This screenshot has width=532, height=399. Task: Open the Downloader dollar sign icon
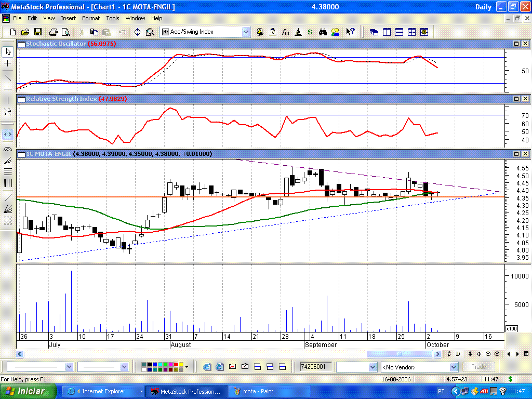pos(310,32)
